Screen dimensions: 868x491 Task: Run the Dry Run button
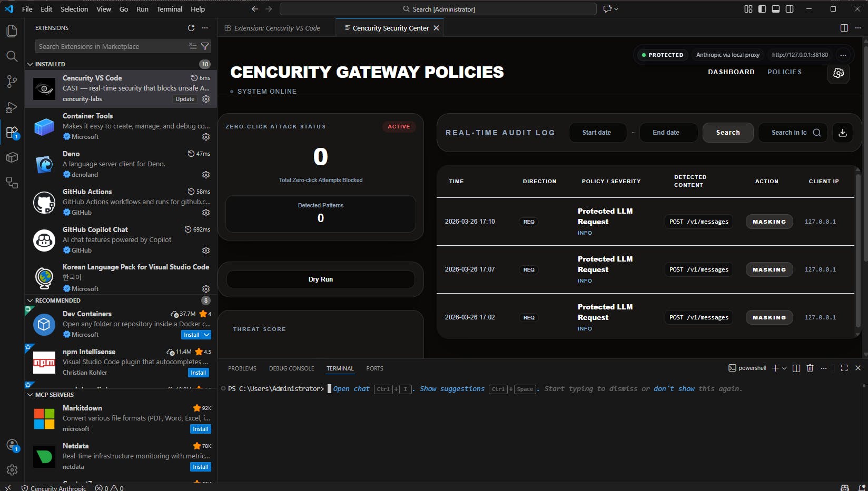pyautogui.click(x=321, y=279)
